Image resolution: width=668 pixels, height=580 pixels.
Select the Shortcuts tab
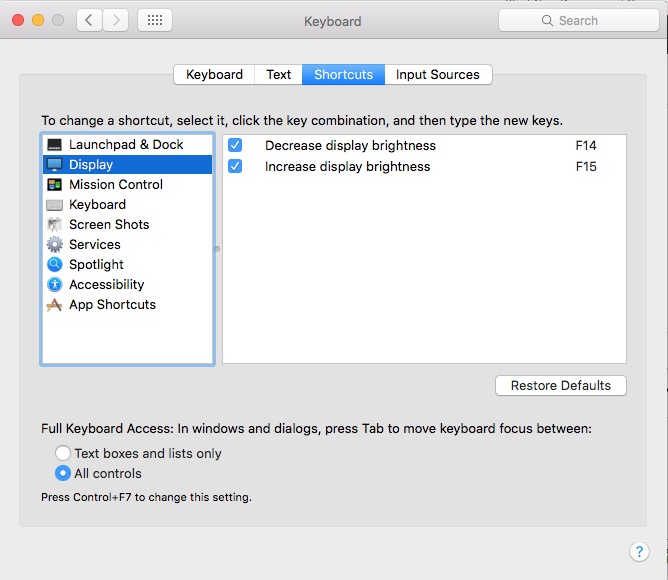[343, 75]
